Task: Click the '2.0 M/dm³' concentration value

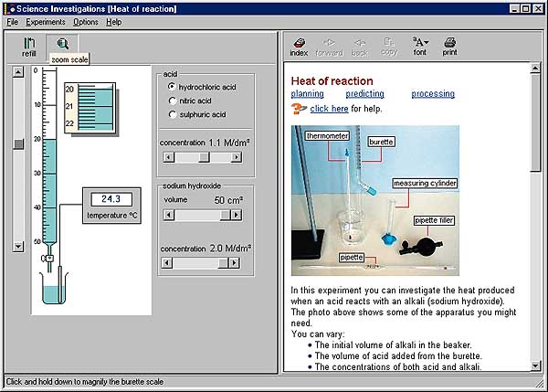Action: [x=230, y=249]
